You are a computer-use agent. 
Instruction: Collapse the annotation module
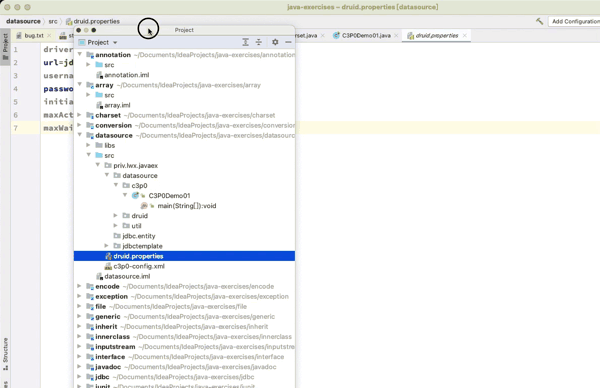click(x=80, y=55)
